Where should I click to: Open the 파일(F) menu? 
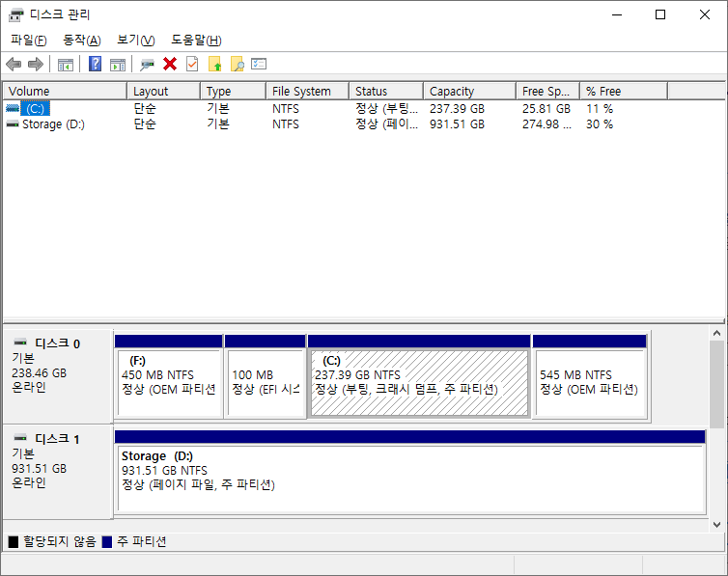tap(29, 41)
